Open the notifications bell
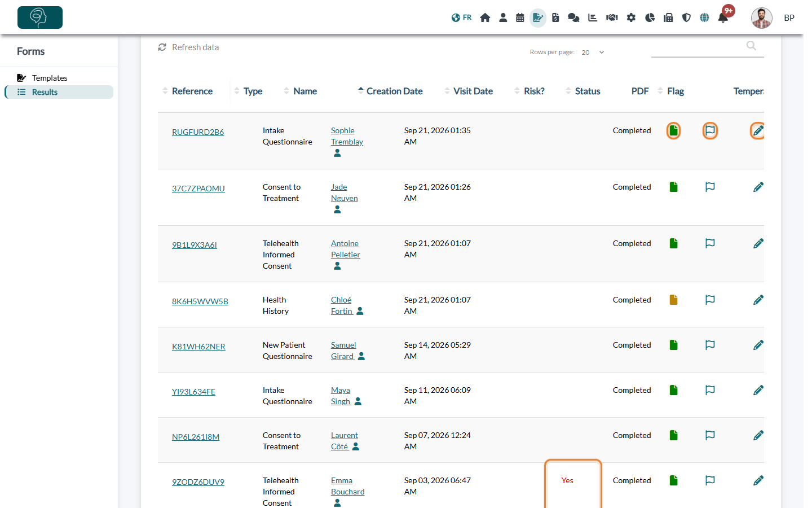 click(723, 17)
